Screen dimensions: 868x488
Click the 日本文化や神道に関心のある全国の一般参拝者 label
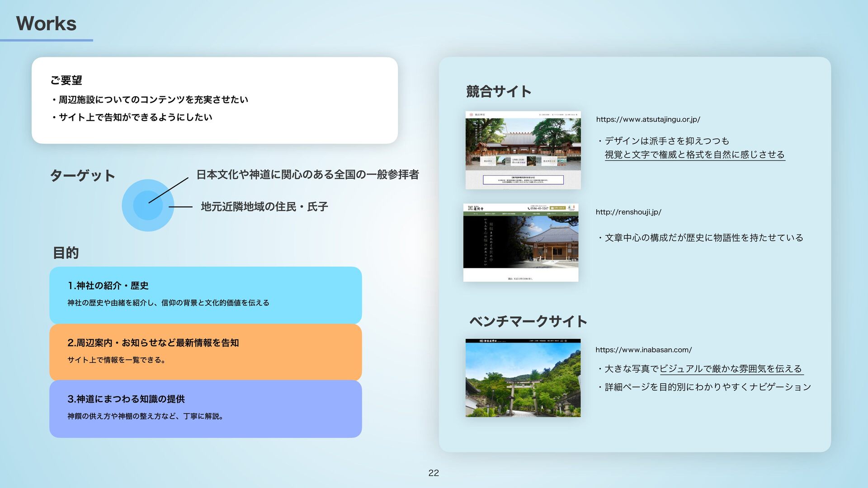(307, 174)
